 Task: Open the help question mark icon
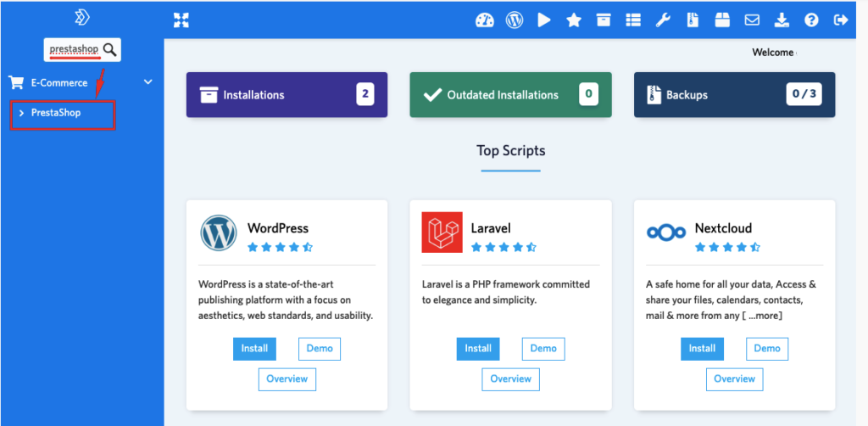click(x=811, y=20)
